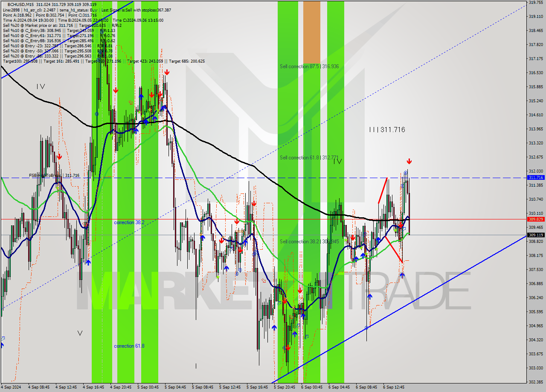Select the 'FSB-HighToBreak | 311.716' line label
Viewport: 546px width, 392px height.
click(54, 176)
